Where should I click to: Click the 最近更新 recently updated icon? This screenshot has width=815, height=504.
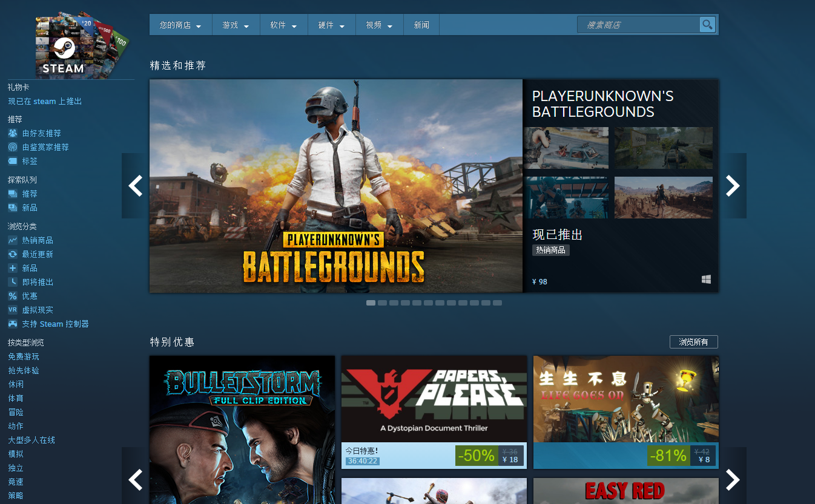[x=13, y=254]
